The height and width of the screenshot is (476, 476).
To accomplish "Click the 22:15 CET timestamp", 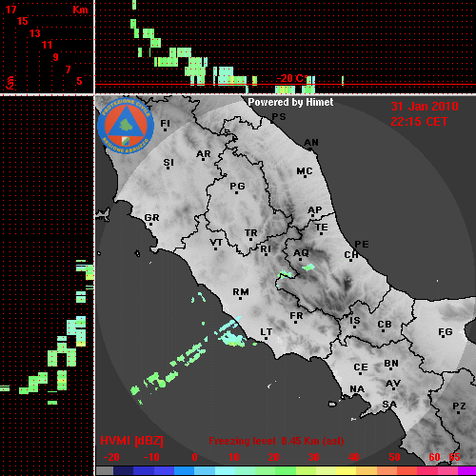I will [419, 122].
